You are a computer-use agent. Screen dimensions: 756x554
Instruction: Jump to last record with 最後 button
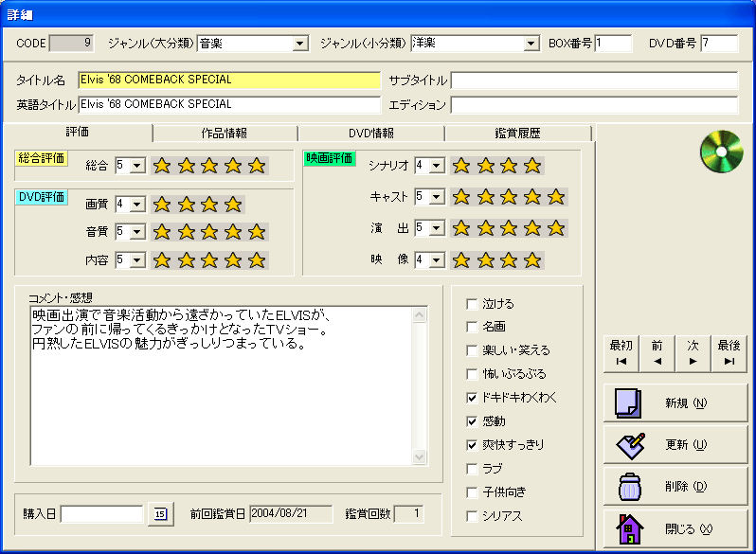(729, 354)
